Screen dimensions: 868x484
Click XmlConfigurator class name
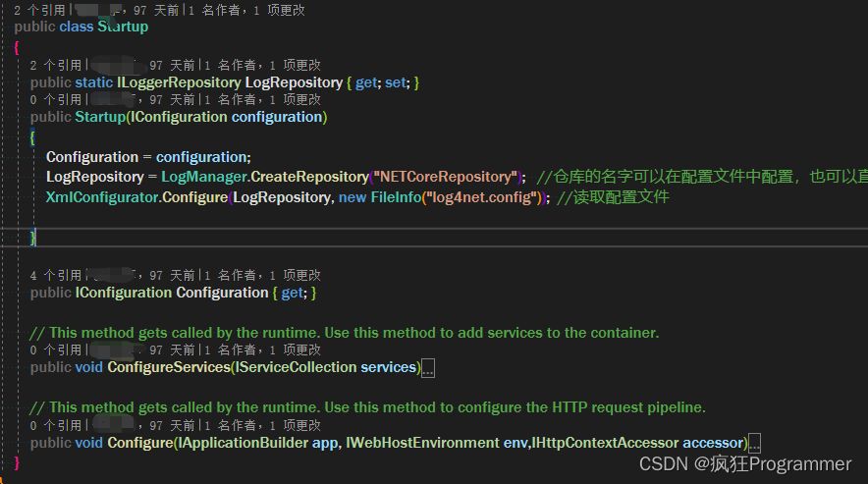point(102,197)
